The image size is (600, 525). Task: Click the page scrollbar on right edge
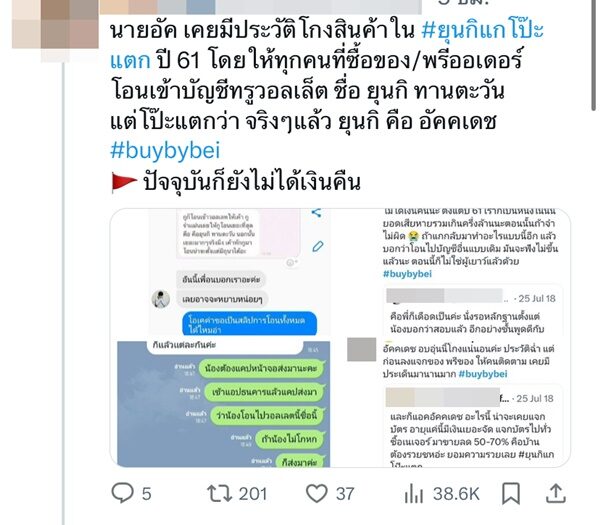point(593,54)
